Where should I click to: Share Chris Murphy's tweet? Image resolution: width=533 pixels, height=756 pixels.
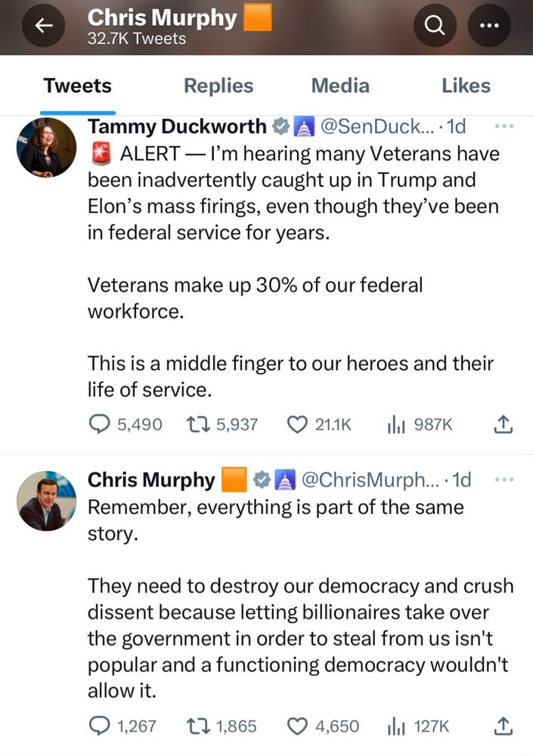point(504,727)
